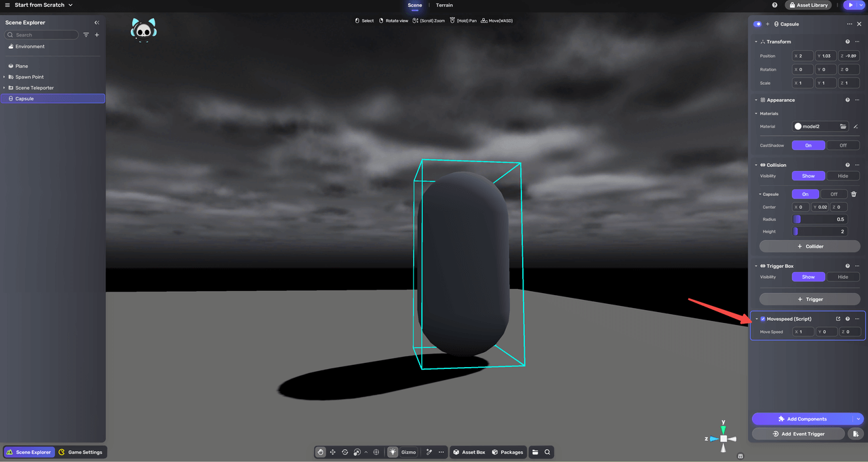
Task: Open the magic wand tool
Action: pos(429,452)
